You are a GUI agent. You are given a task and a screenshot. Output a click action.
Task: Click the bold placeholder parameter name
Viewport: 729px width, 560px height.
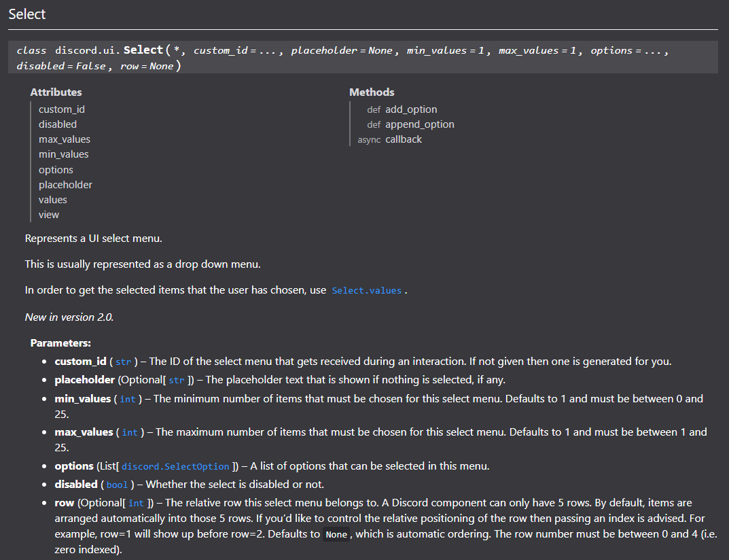tap(85, 380)
